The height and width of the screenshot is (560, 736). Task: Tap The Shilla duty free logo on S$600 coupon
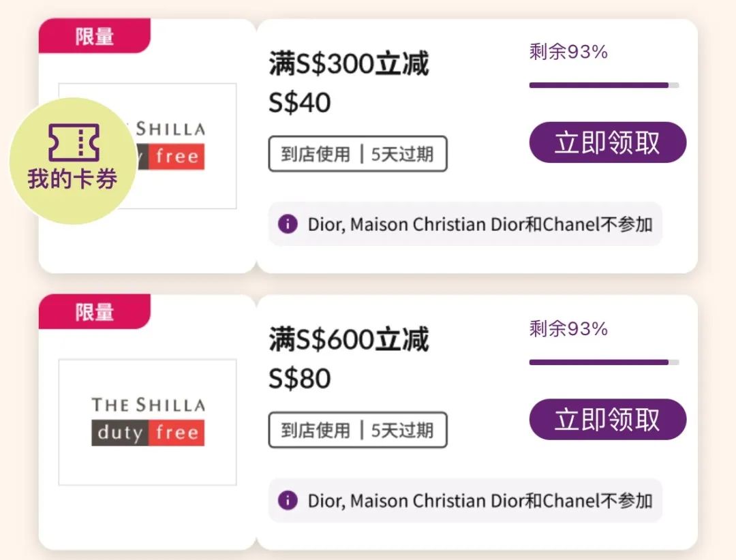tap(148, 422)
